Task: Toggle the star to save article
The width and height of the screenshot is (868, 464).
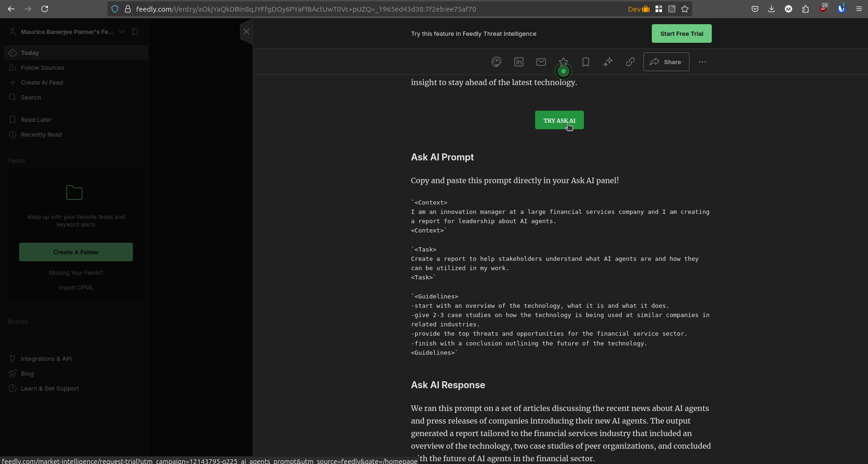Action: point(563,61)
